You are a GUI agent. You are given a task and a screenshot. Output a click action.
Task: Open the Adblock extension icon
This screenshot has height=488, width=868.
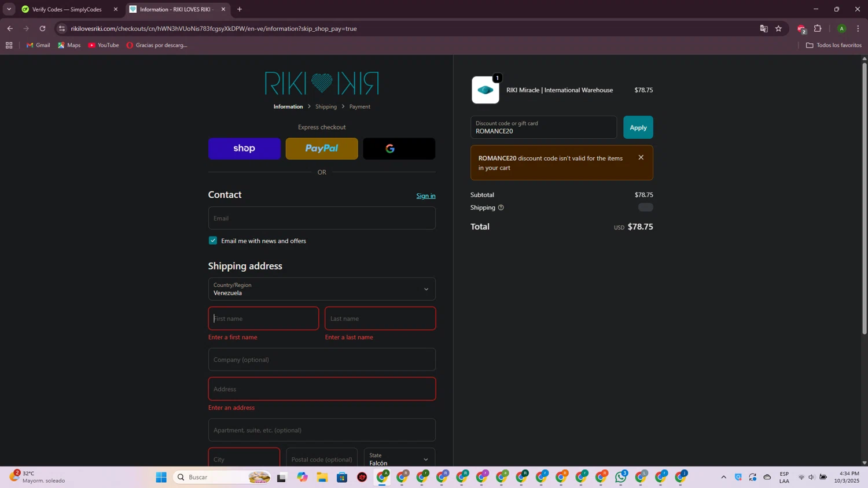(801, 29)
